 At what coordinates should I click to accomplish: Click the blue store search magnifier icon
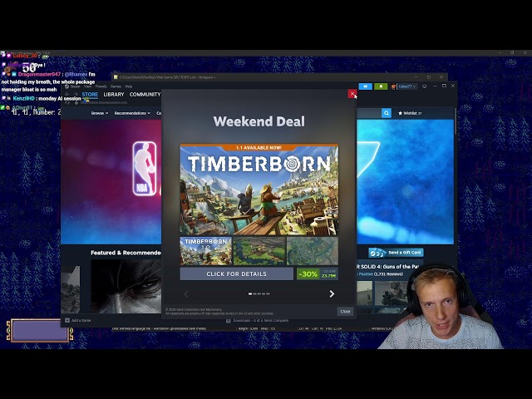(386, 113)
